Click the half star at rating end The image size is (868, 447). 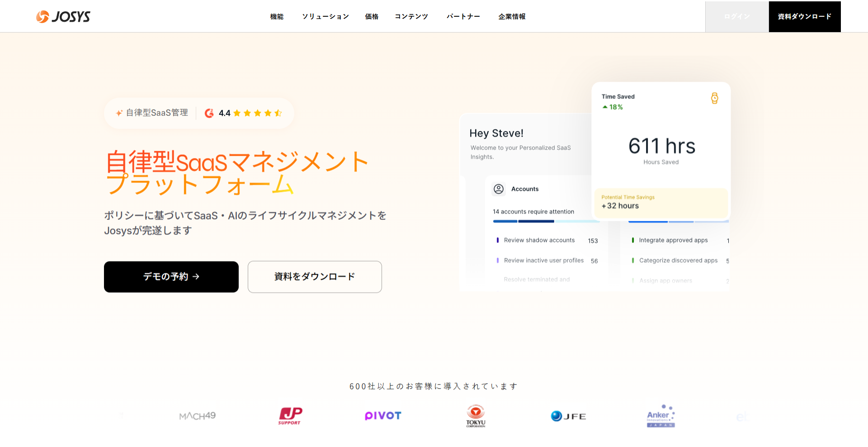[x=278, y=113]
